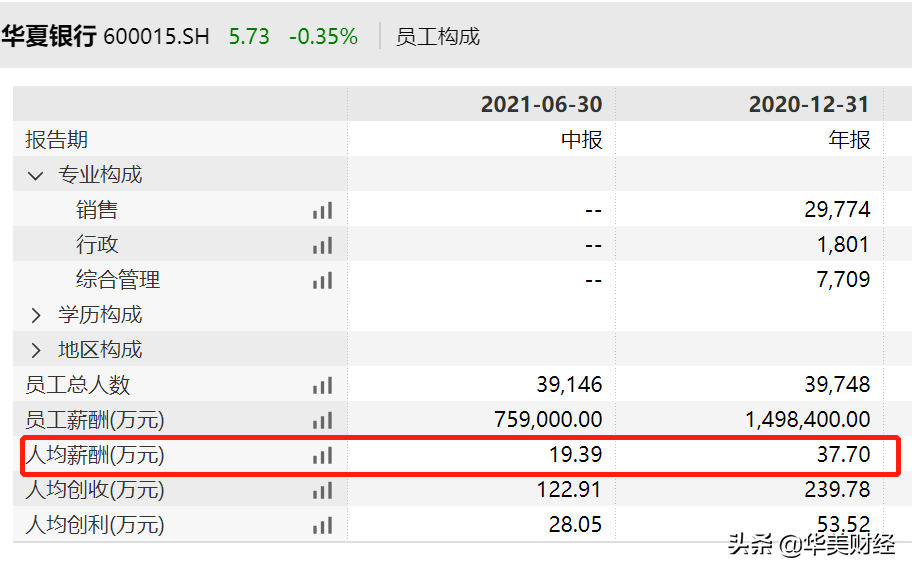Click the value 28.05

tap(576, 525)
